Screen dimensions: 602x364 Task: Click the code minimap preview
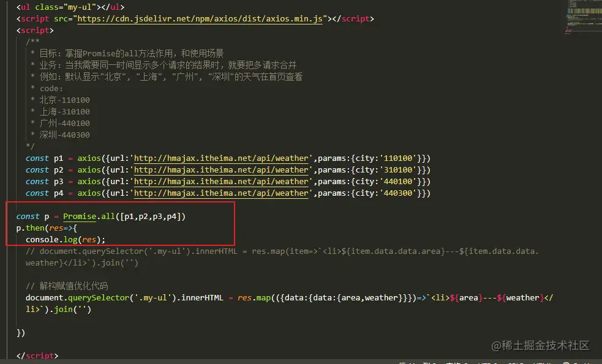click(x=583, y=17)
